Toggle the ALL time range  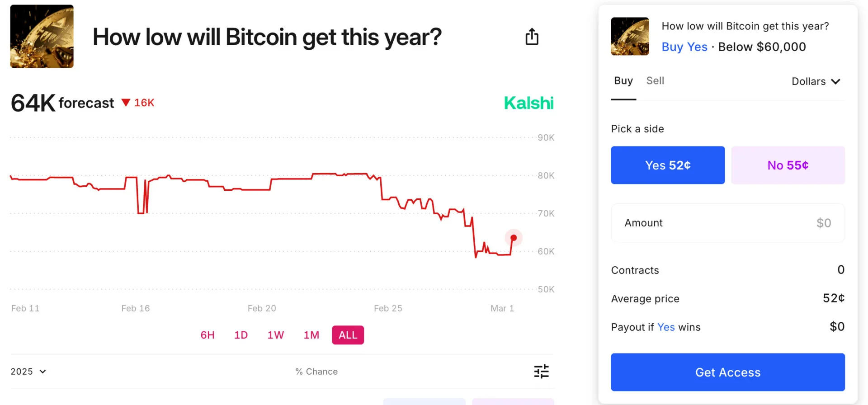pyautogui.click(x=348, y=334)
